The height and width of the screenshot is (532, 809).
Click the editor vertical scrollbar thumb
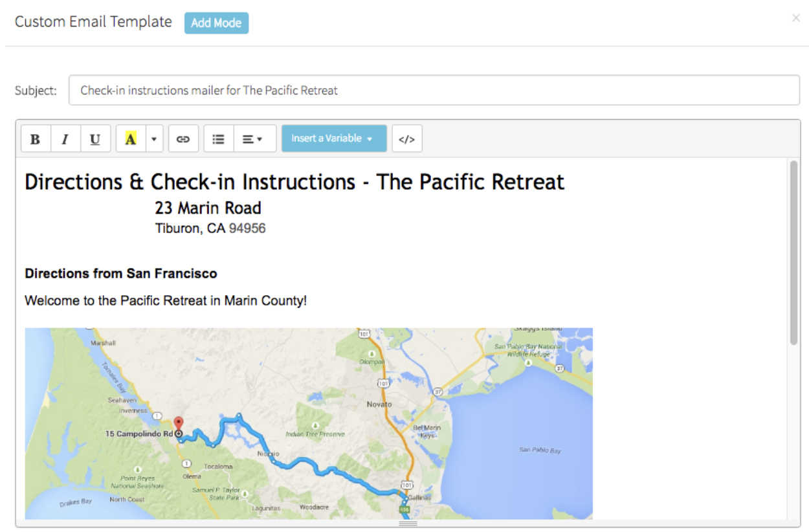[x=793, y=252]
